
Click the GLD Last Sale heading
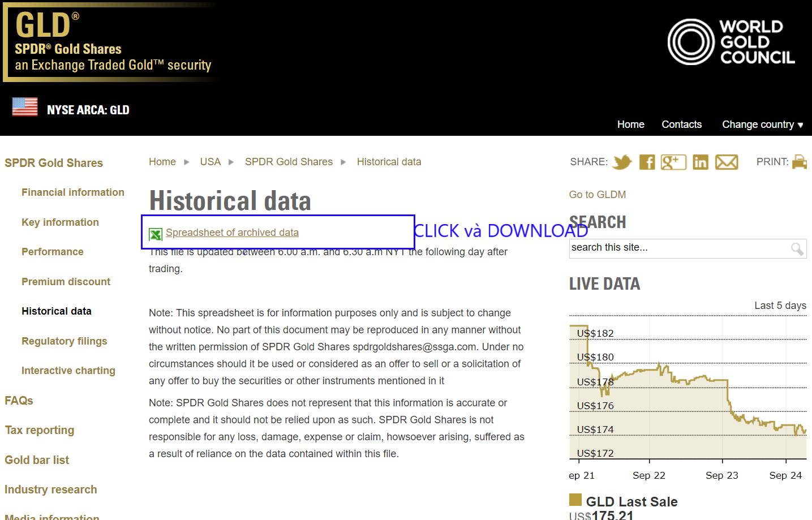click(631, 502)
